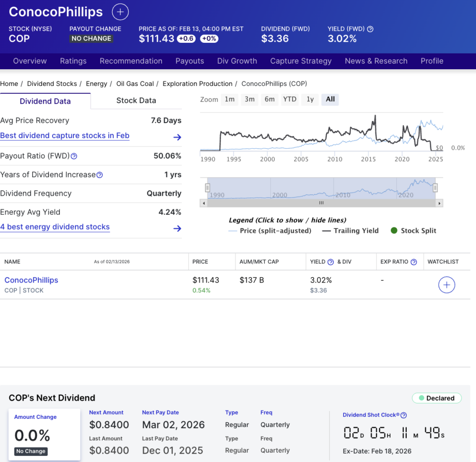Open the Capture Strategy nav item
This screenshot has height=462, width=476.
click(301, 61)
